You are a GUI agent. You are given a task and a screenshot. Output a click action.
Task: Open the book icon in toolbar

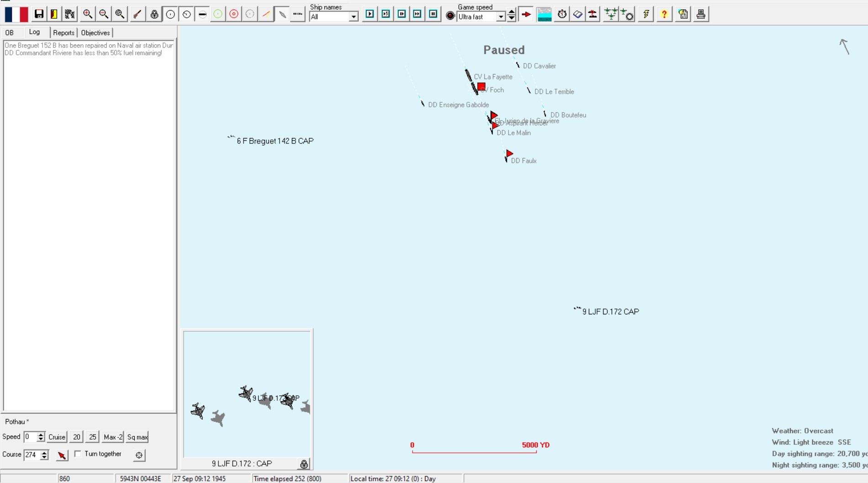[577, 15]
